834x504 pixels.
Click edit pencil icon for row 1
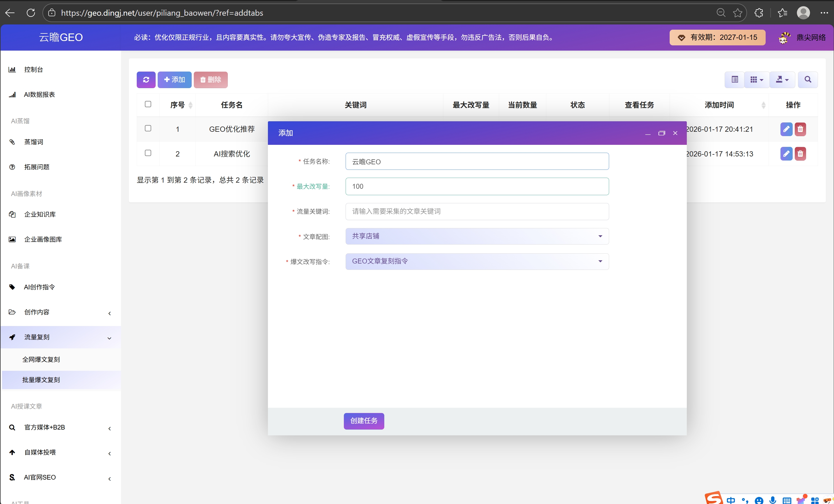(x=786, y=129)
